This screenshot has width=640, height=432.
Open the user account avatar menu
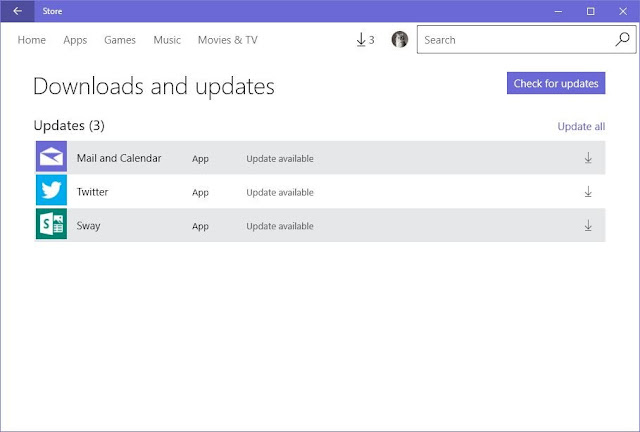pos(400,39)
